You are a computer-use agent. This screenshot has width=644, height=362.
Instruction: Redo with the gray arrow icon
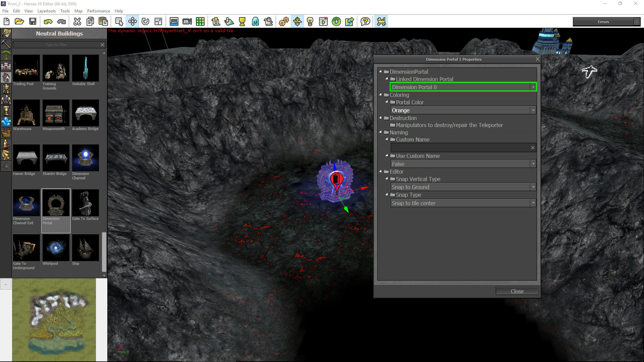click(x=61, y=22)
